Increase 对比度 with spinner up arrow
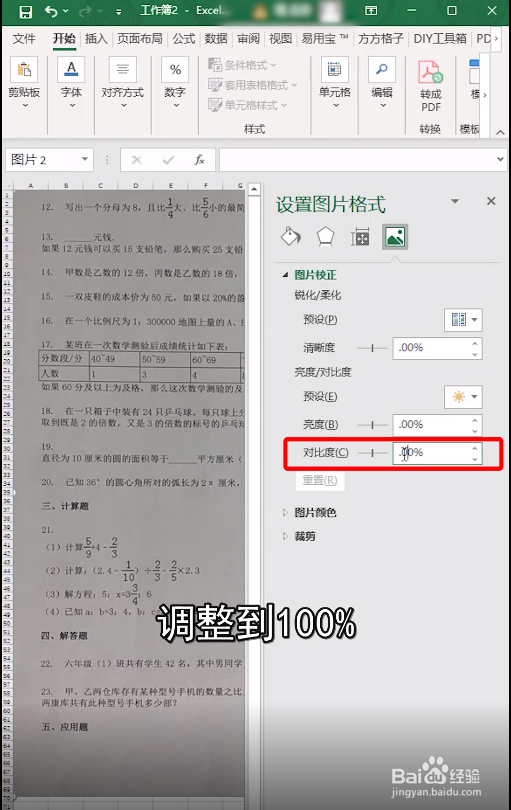 click(475, 448)
